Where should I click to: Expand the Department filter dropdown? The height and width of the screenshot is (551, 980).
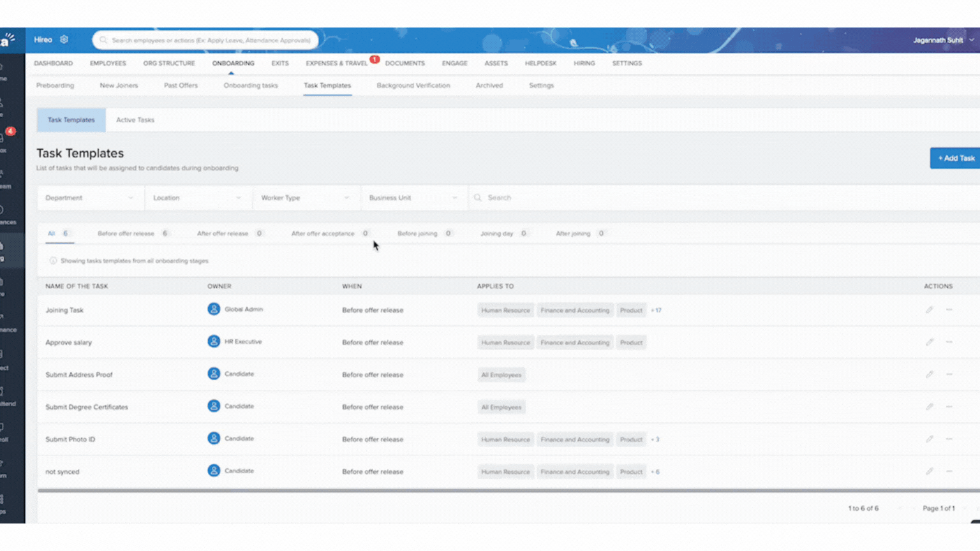(90, 198)
